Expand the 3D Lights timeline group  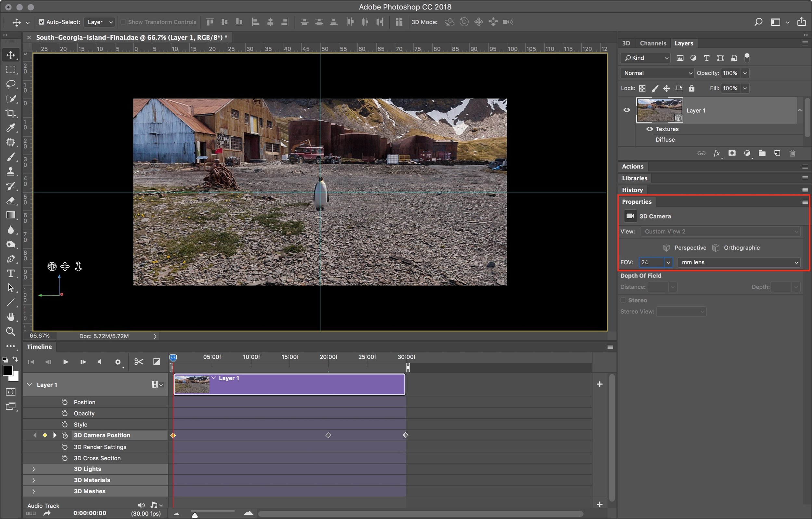click(x=33, y=469)
